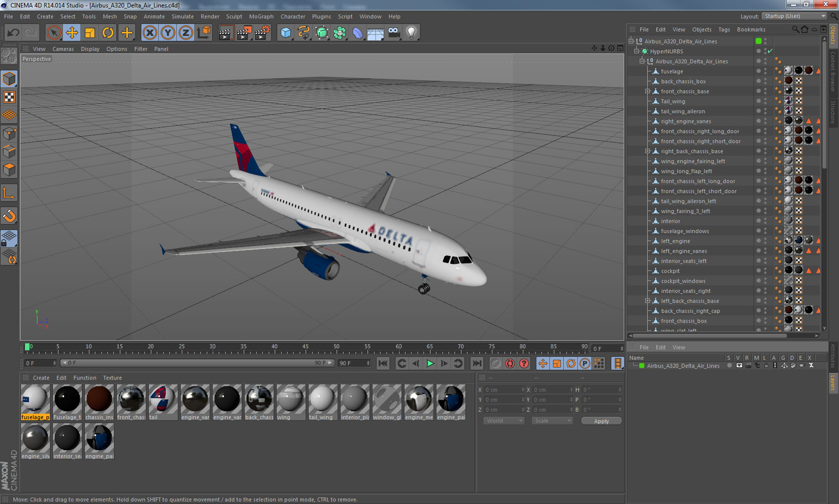Click the Apply button
Screen dimensions: 839x504
(601, 421)
